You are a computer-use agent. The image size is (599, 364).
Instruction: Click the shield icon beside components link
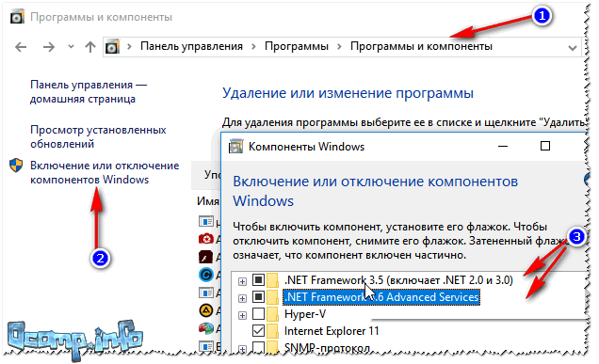[x=16, y=166]
